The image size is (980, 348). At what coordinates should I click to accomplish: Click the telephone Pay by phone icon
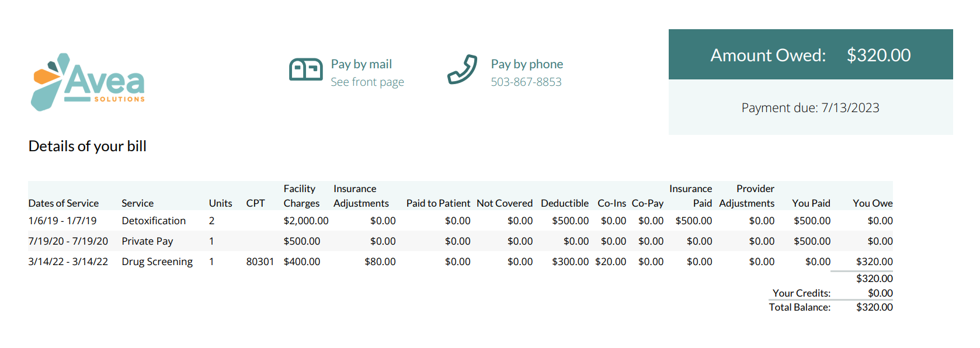coord(463,69)
